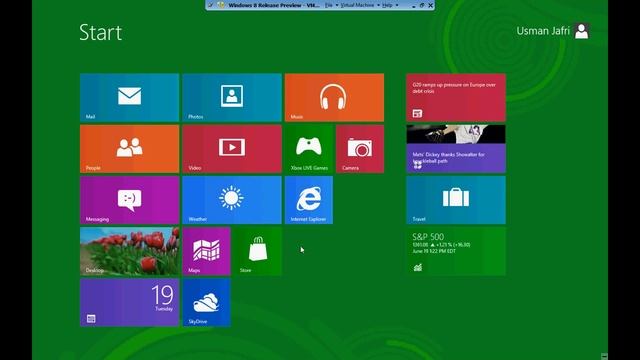This screenshot has height=360, width=640.
Task: Open the Video tile
Action: point(232,149)
